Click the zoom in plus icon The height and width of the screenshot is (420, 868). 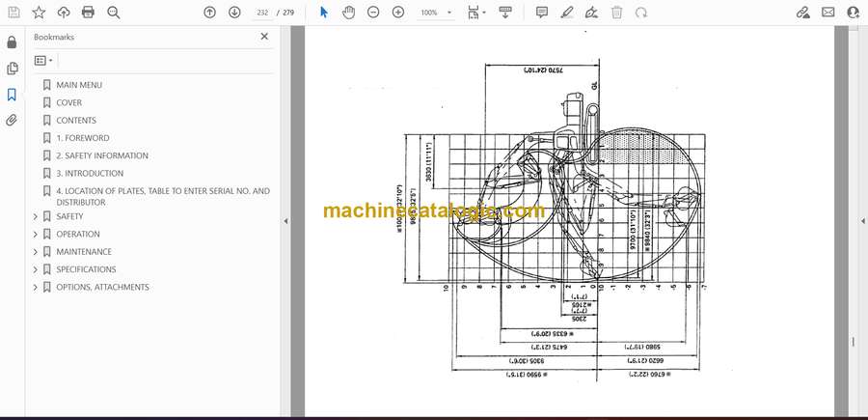coord(398,13)
